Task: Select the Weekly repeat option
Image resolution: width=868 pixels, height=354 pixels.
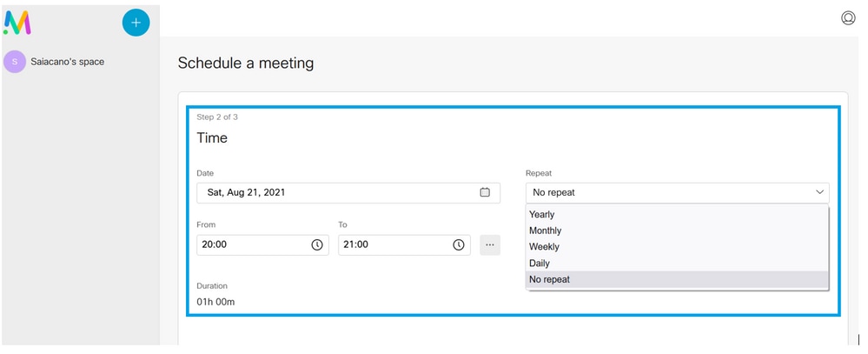Action: (544, 247)
